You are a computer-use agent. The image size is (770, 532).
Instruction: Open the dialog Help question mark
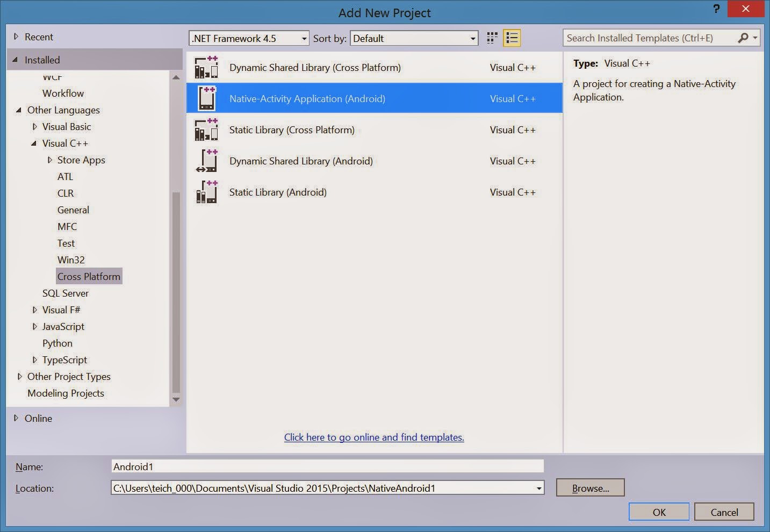[716, 9]
